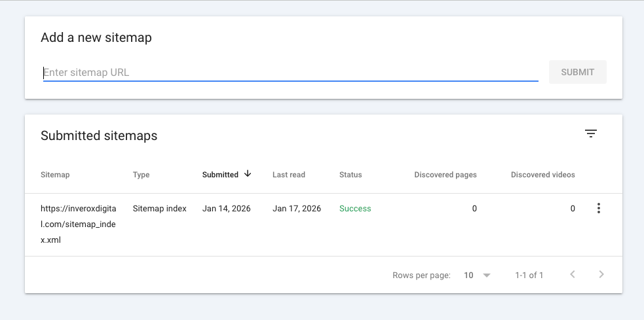644x320 pixels.
Task: Click the green Success status
Action: [355, 208]
